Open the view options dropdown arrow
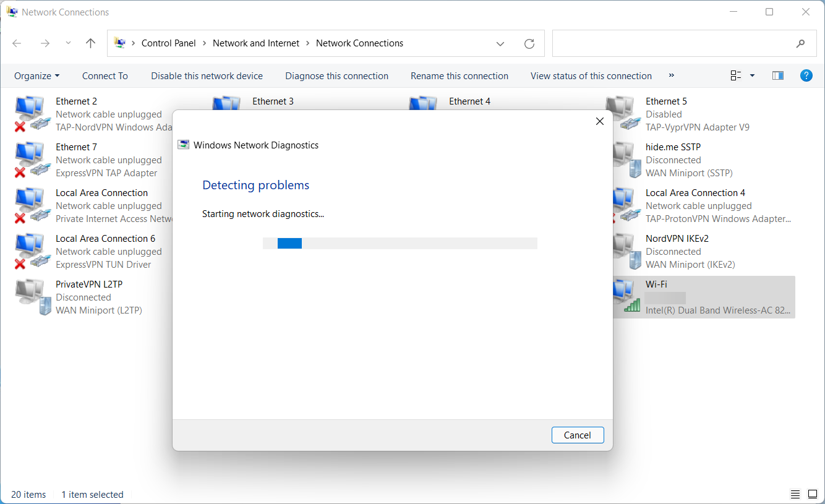The image size is (825, 504). (752, 75)
